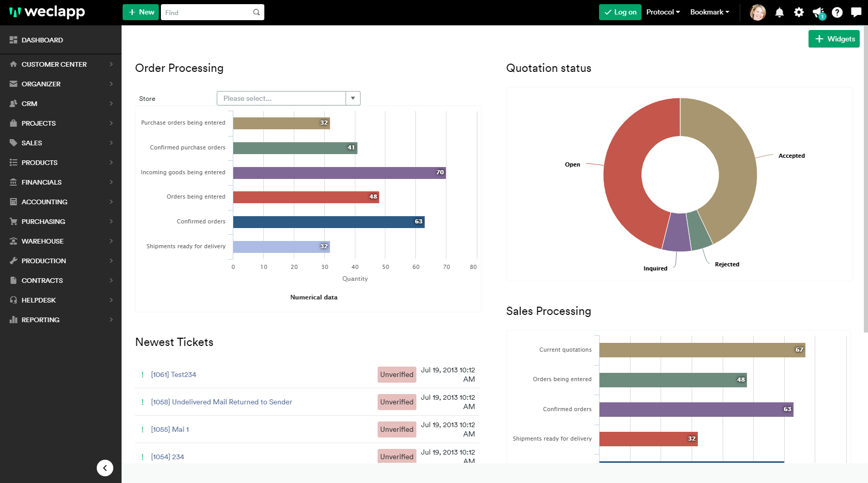868x483 pixels.
Task: Click the announcements megaphone icon
Action: click(x=818, y=12)
